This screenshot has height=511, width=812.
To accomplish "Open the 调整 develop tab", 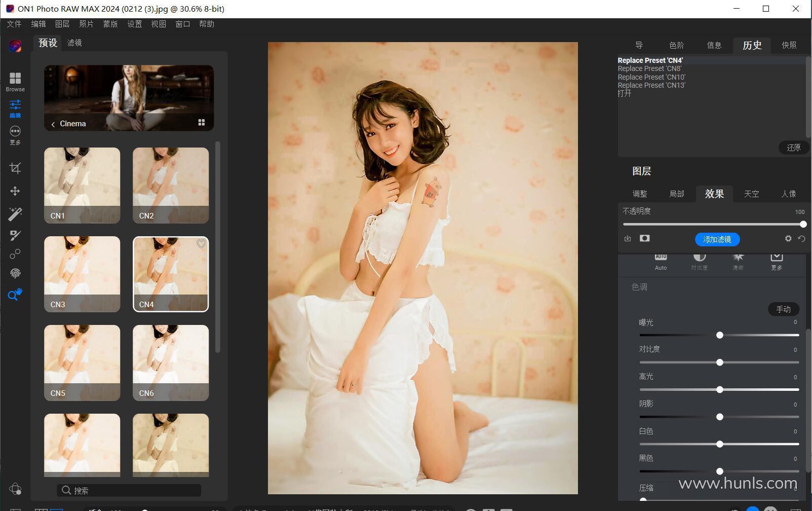I will click(x=640, y=194).
